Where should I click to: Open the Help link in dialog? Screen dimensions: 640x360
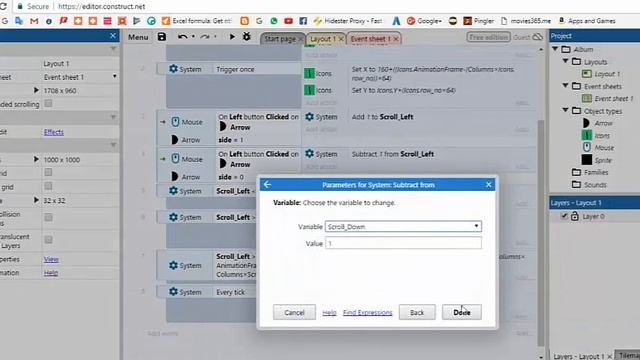(x=329, y=312)
